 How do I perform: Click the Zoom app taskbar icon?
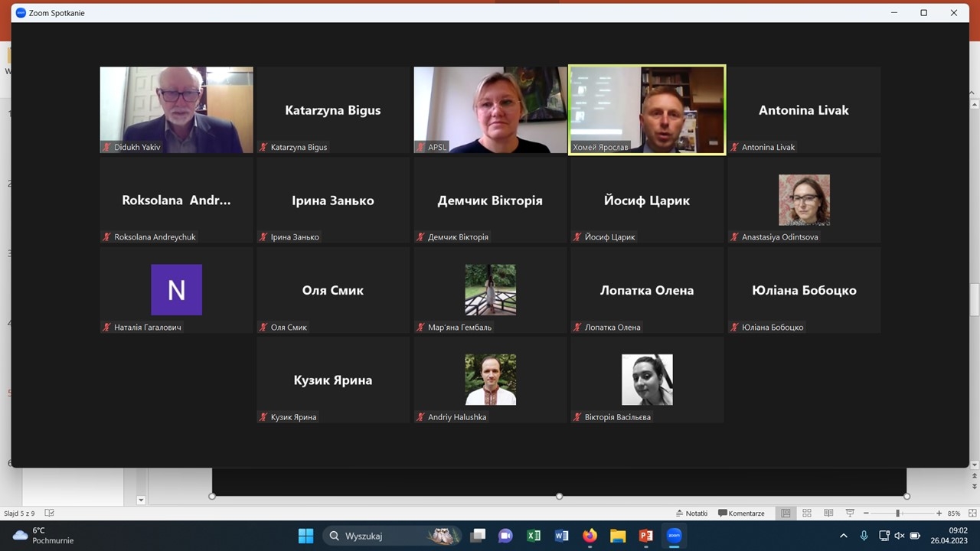click(x=674, y=536)
